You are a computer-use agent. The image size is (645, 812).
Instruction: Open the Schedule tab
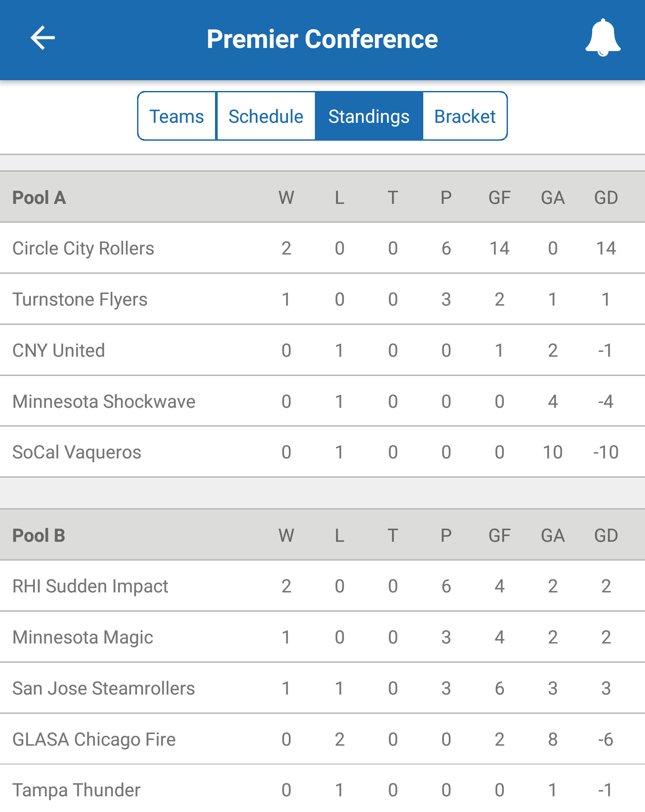(266, 117)
